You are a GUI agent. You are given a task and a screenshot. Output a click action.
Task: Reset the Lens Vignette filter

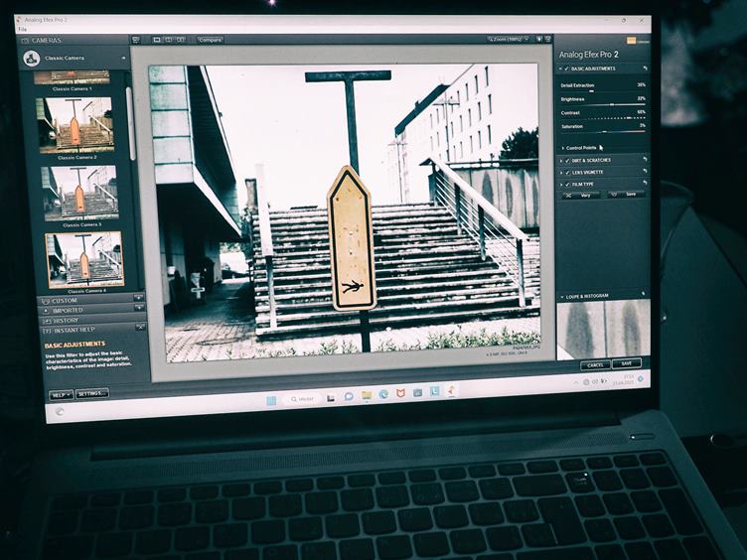click(x=645, y=171)
